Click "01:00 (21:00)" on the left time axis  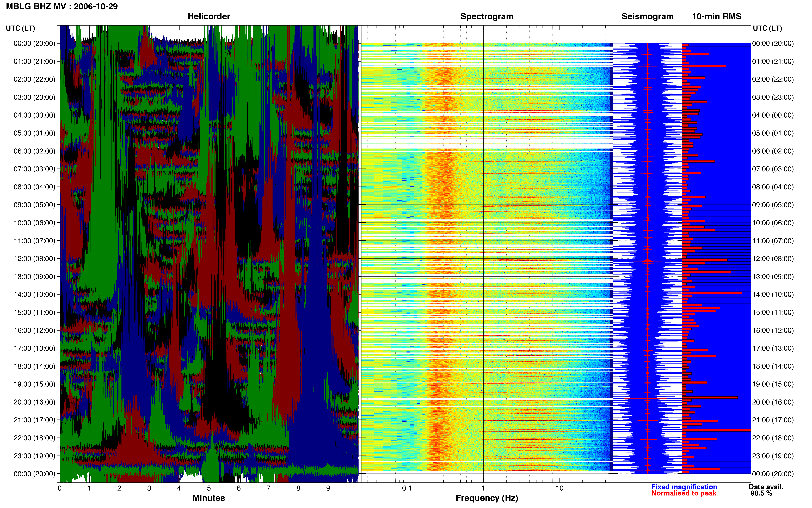pos(34,62)
